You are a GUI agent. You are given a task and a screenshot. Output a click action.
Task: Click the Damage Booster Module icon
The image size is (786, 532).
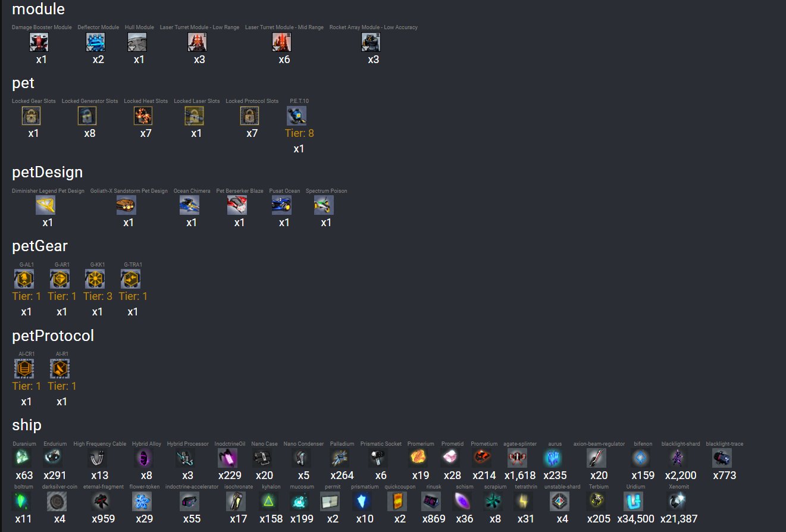tap(39, 42)
